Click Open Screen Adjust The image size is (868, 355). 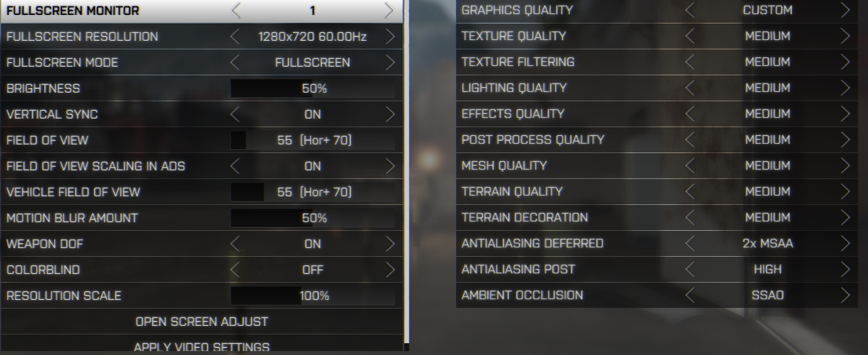pyautogui.click(x=202, y=322)
